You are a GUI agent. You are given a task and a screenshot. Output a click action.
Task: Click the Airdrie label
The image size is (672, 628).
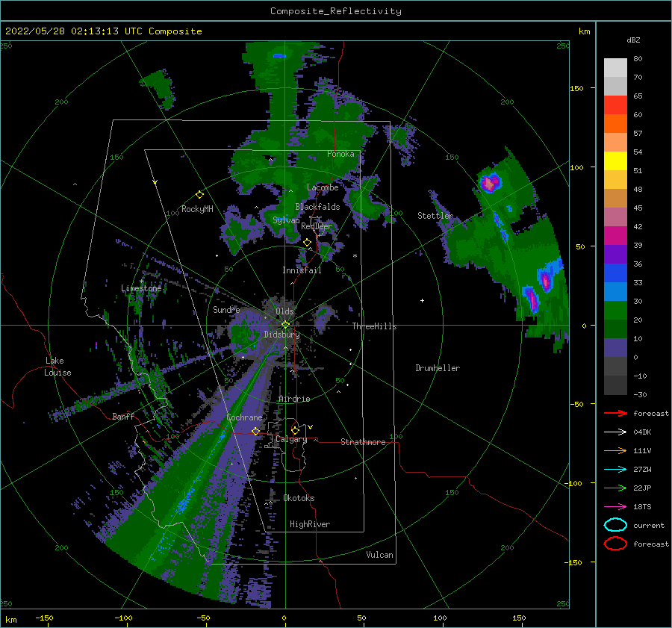click(294, 399)
